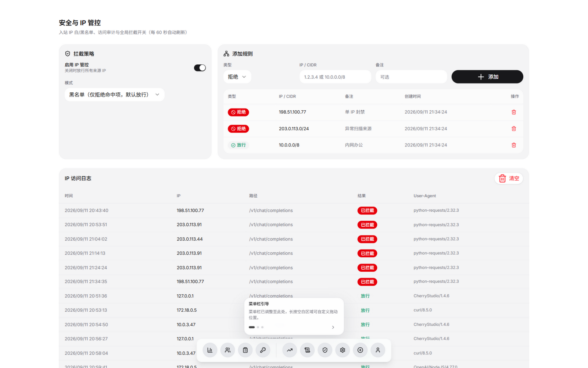Open the trending arrow icon in bottom menu
The image size is (588, 368).
[290, 350]
